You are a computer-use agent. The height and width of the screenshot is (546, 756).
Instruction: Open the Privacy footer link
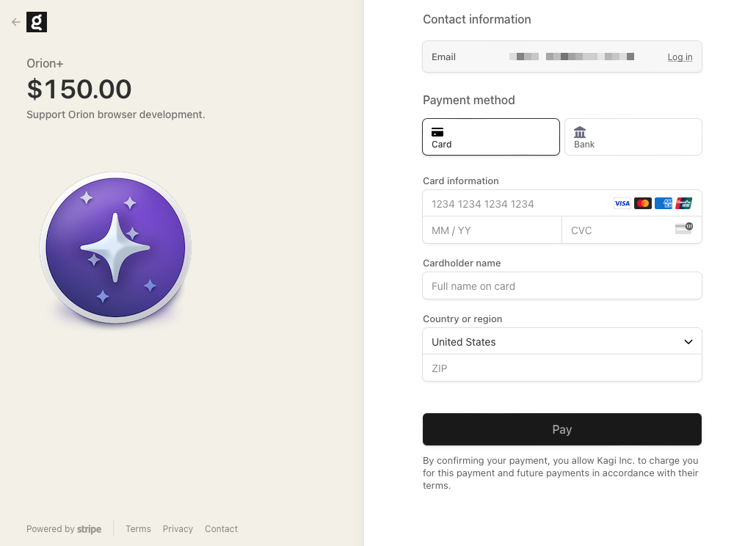tap(178, 529)
